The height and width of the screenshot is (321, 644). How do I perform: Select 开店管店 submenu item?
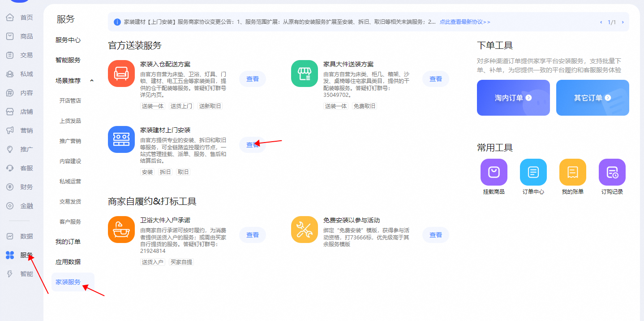pos(70,101)
